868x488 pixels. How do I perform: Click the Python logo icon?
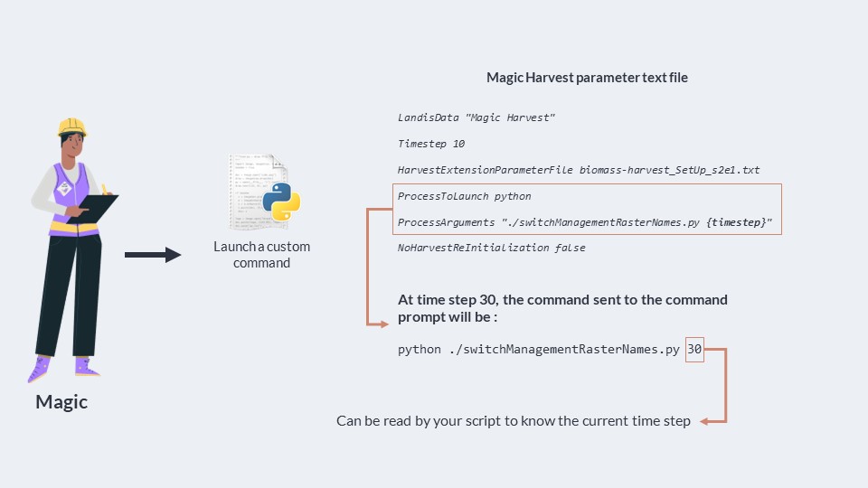click(x=281, y=202)
